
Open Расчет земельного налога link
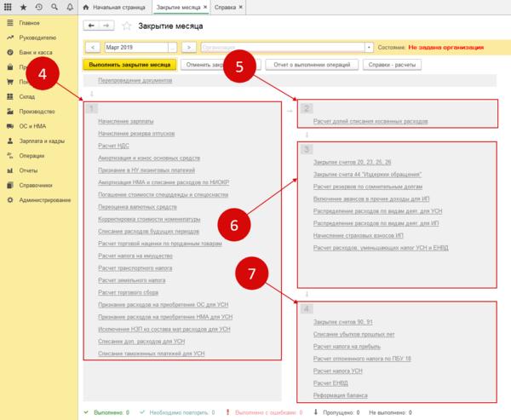tap(132, 280)
